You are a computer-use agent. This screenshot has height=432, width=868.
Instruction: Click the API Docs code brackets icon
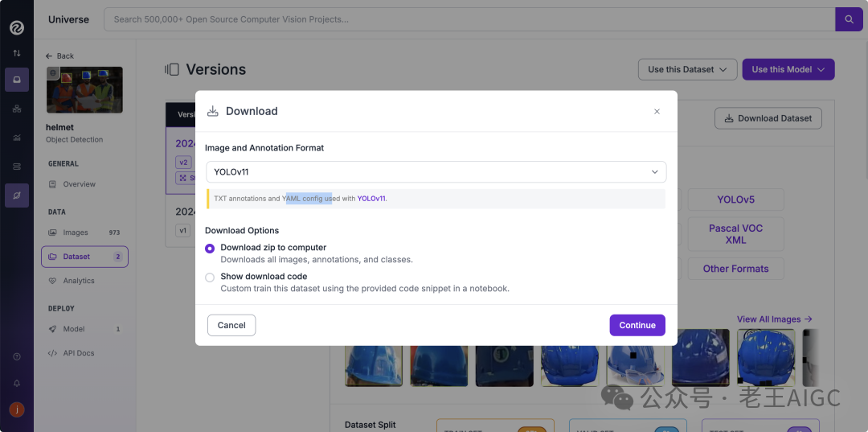tap(52, 353)
